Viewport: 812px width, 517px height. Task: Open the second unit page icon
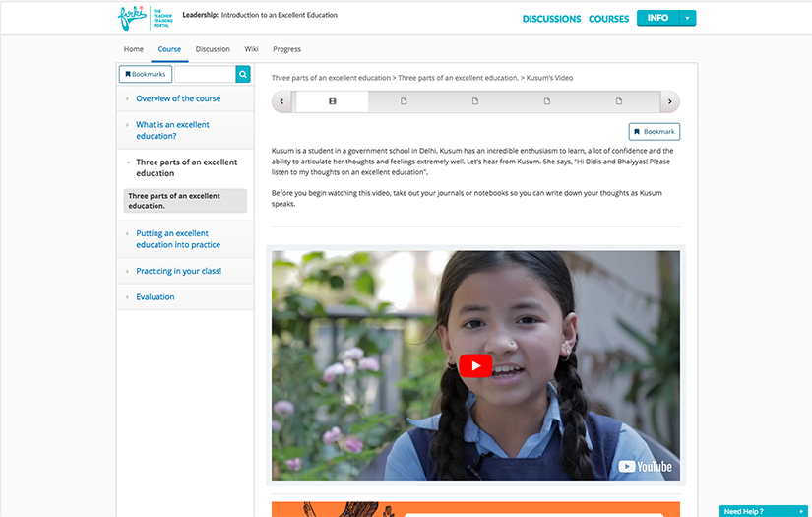click(404, 101)
